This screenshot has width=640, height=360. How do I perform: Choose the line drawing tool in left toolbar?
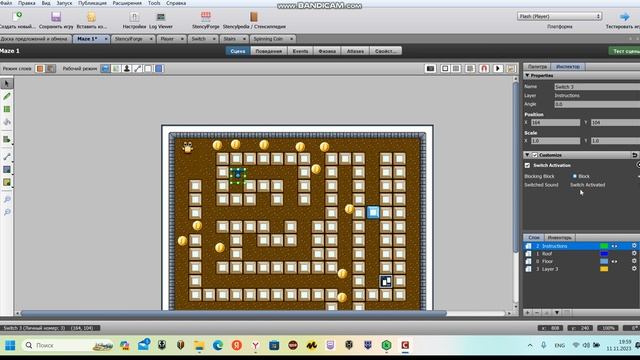[7, 157]
